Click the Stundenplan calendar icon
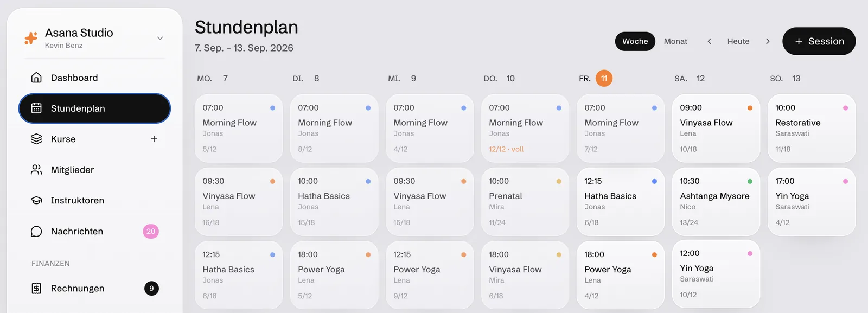Screen dimensions: 868x313 click(x=36, y=108)
